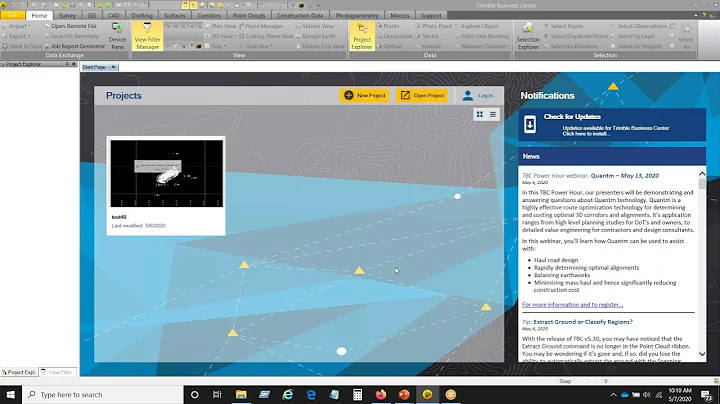This screenshot has height=404, width=720.
Task: Click the Job Report Generator command
Action: pos(75,46)
